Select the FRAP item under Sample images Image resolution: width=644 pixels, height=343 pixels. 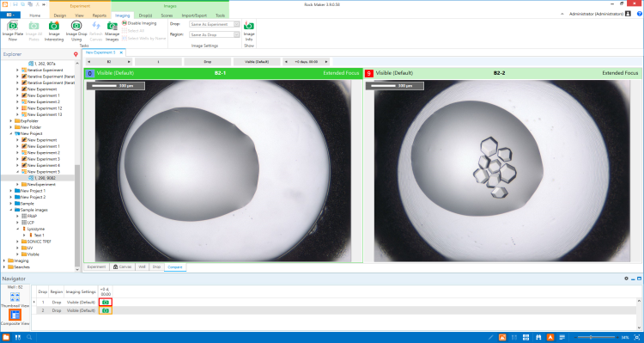[32, 216]
